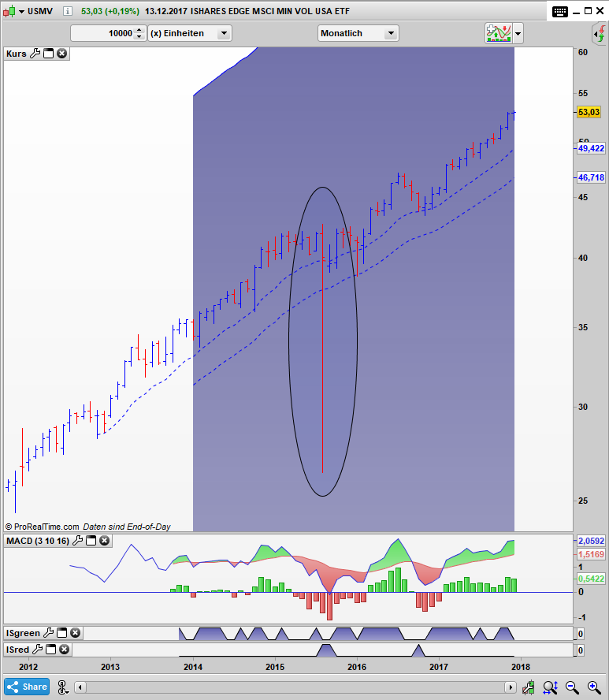Open the virtual keyboard icon

560,11
